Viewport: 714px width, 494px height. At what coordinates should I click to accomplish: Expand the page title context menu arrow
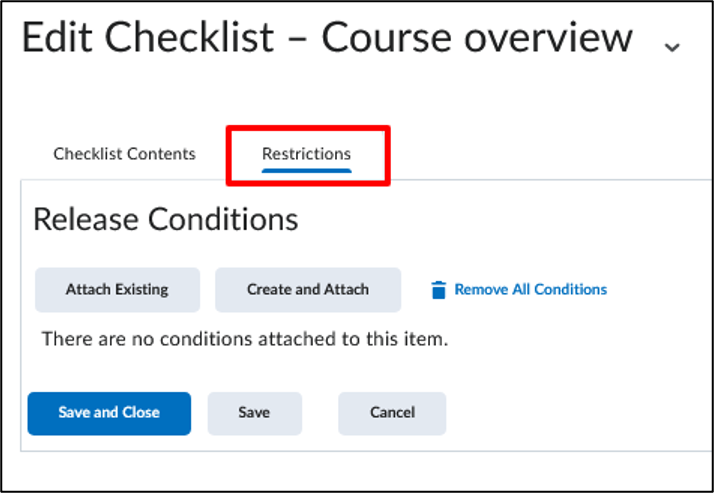pyautogui.click(x=672, y=46)
